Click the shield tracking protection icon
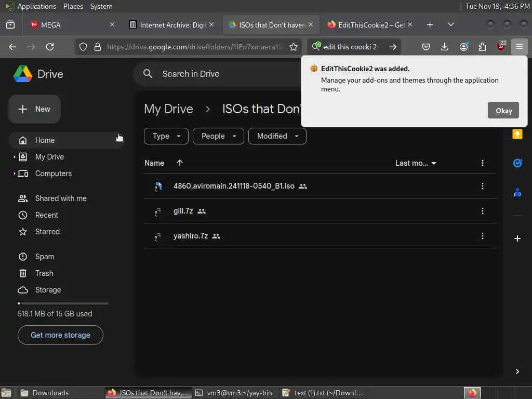Screen dimensions: 532x399 [83, 47]
